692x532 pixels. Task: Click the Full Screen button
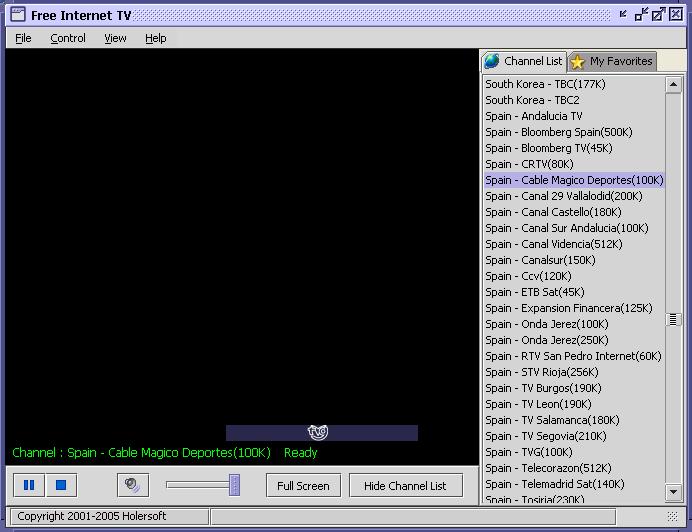303,486
